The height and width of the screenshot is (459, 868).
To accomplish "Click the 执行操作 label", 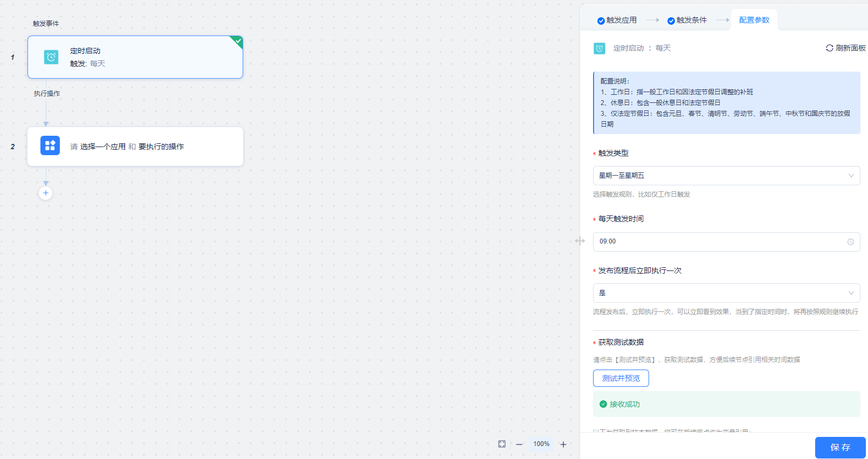I will (x=47, y=94).
